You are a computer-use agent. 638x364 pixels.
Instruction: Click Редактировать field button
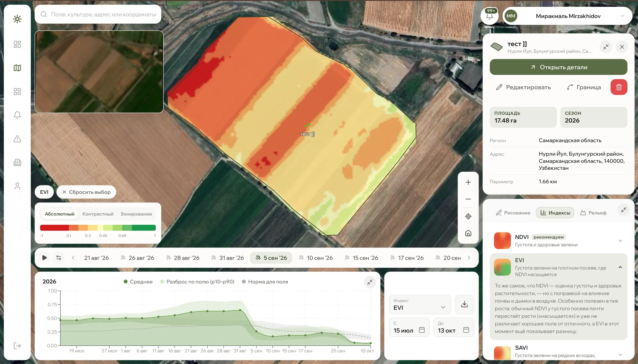point(523,87)
